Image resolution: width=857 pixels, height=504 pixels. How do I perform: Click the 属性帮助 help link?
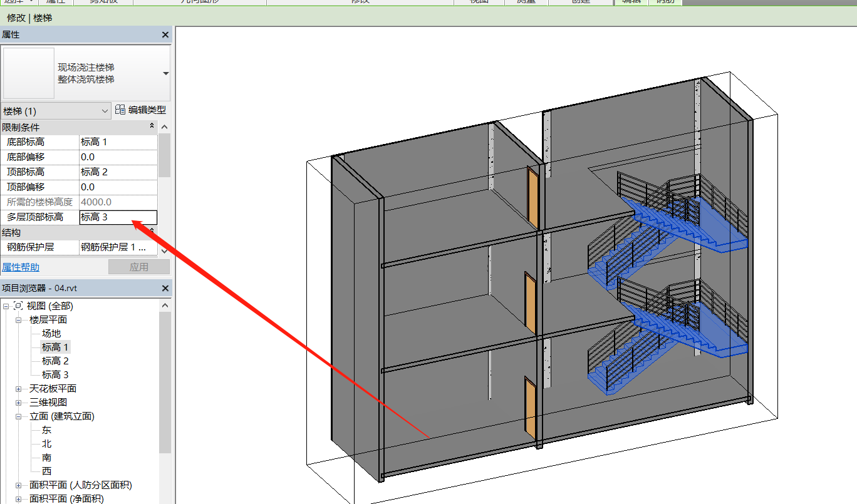point(21,267)
